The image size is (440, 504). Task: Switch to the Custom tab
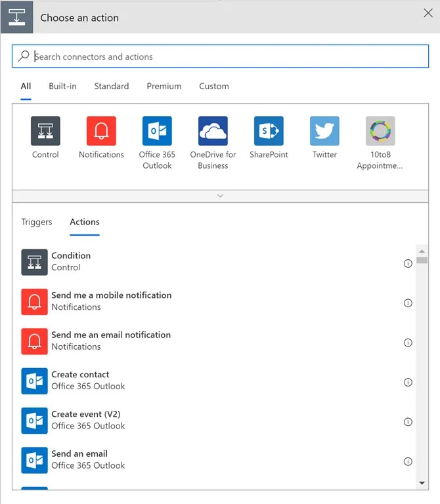pyautogui.click(x=214, y=86)
